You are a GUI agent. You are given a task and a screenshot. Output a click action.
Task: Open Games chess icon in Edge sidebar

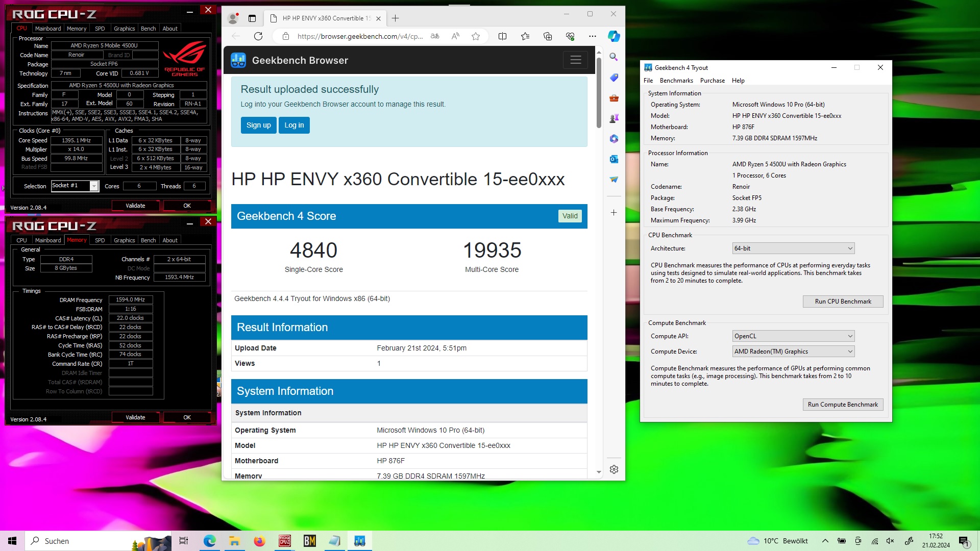(614, 118)
